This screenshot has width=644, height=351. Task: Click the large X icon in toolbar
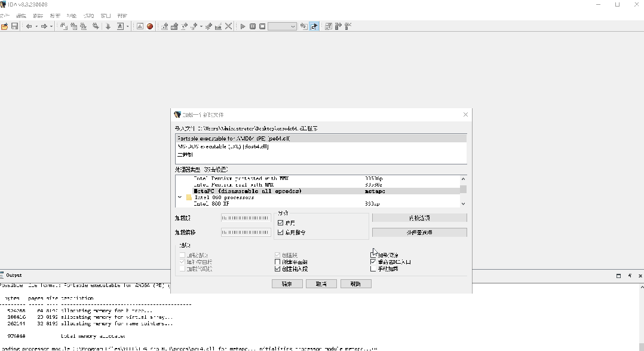[x=229, y=26]
